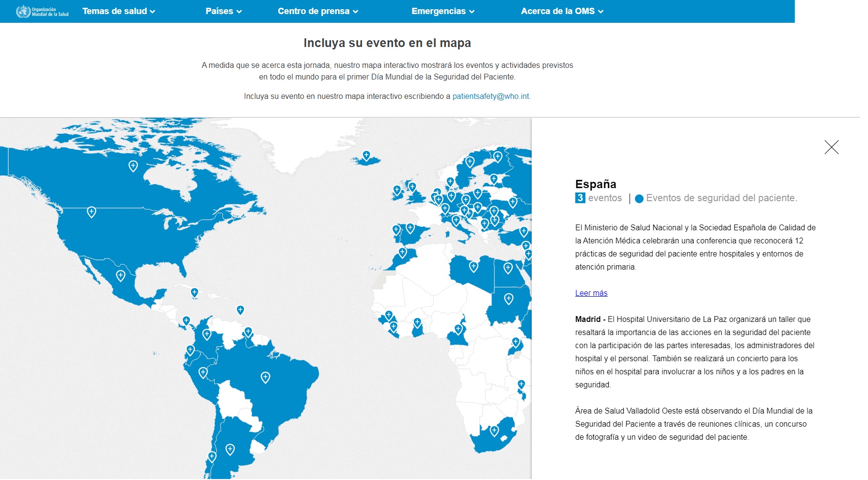Screen dimensions: 868x480
Task: Select the map marker on South Africa
Action: point(494,430)
